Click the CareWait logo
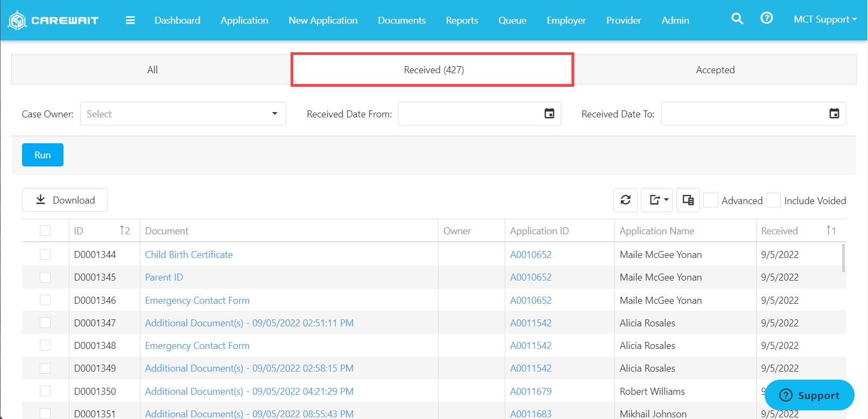The width and height of the screenshot is (868, 419). coord(53,20)
